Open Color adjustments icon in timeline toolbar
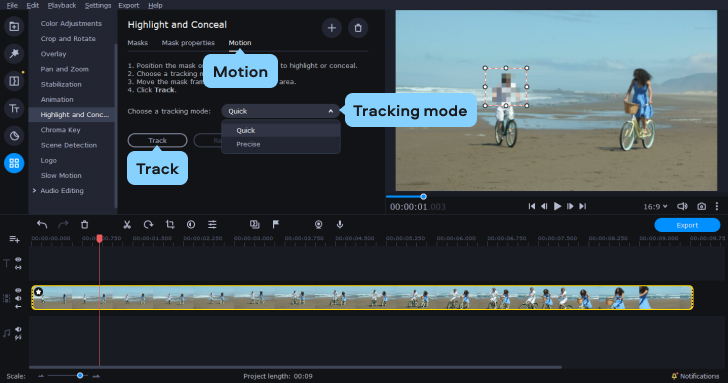The image size is (728, 383). click(191, 225)
